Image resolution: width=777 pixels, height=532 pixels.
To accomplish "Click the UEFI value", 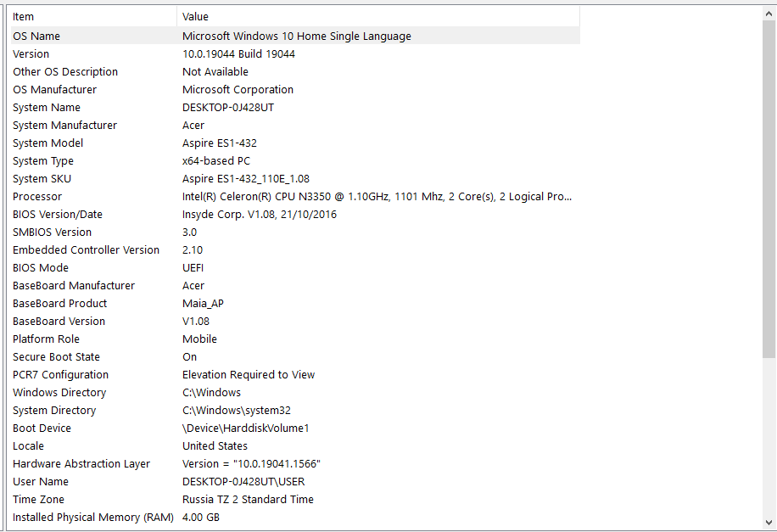I will pyautogui.click(x=193, y=268).
